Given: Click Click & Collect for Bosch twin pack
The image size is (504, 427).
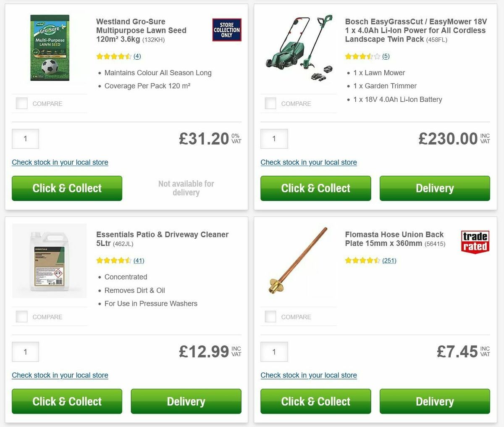Looking at the screenshot, I should (315, 188).
